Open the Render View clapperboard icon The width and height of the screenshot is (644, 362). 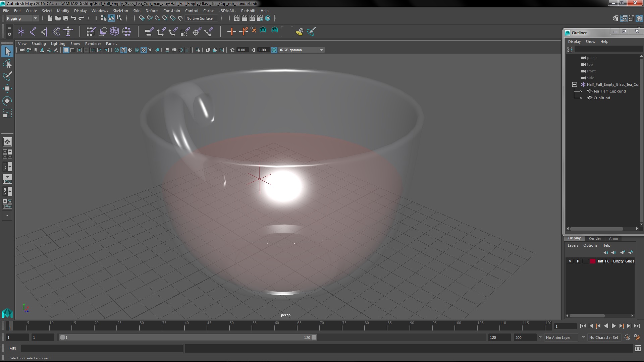pyautogui.click(x=237, y=18)
